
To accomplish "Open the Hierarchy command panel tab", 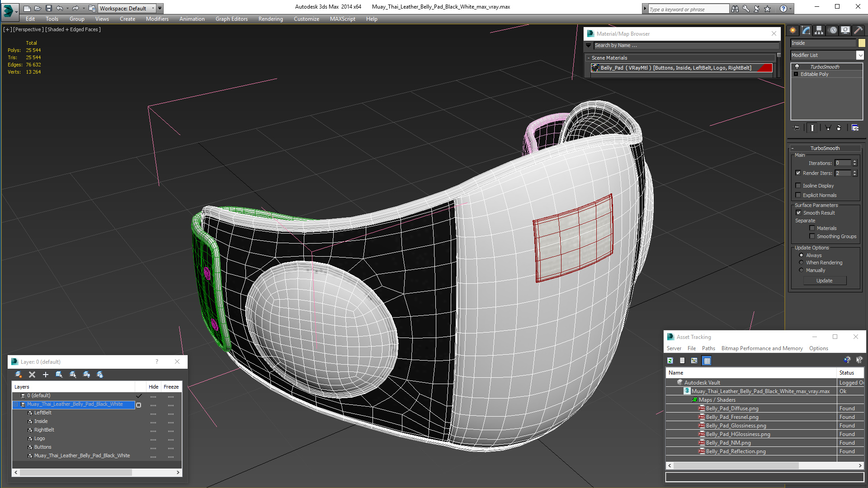I will 819,30.
